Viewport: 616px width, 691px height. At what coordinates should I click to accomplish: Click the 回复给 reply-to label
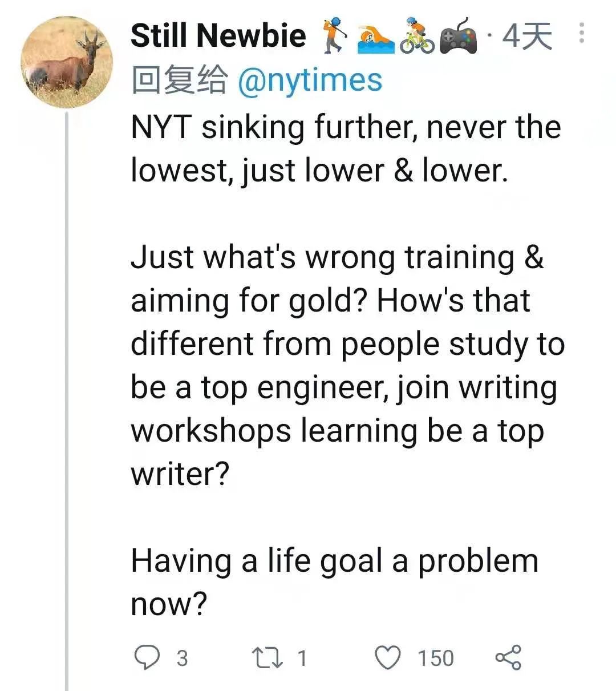click(x=179, y=80)
